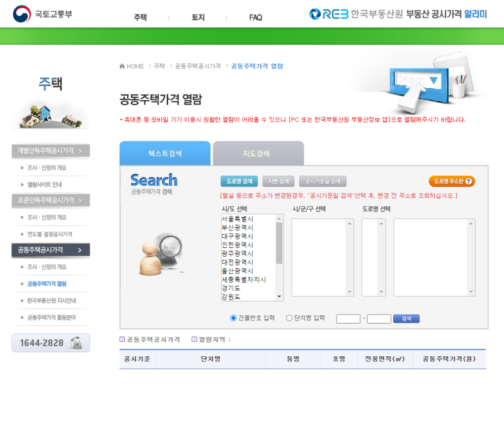Open 한국부동산원 지사안내 sidebar link
Image resolution: width=504 pixels, height=428 pixels.
tap(52, 300)
